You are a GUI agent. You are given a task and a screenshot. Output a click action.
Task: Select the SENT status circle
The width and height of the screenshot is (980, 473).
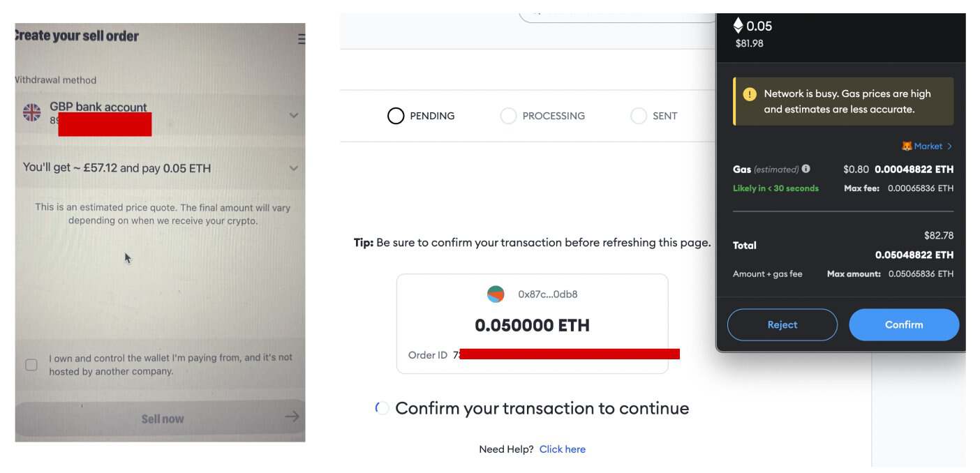(x=639, y=115)
